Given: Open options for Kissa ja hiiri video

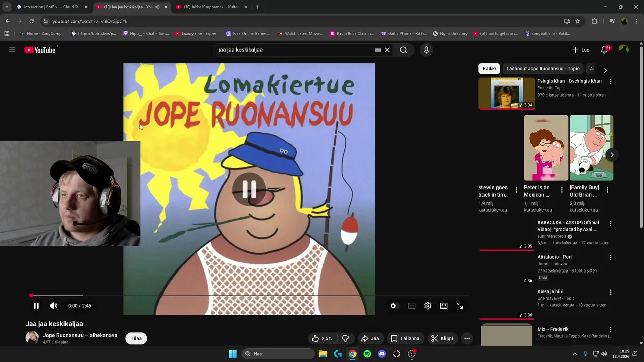Looking at the screenshot, I should (x=611, y=292).
